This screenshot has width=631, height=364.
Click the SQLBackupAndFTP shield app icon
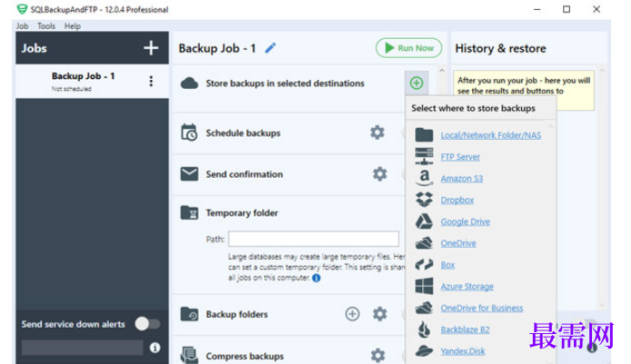pyautogui.click(x=22, y=9)
